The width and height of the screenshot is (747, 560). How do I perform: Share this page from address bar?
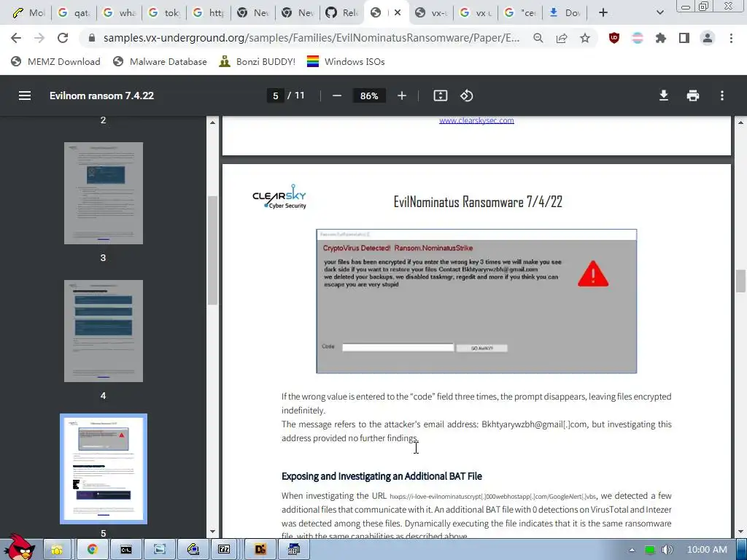[x=562, y=38]
